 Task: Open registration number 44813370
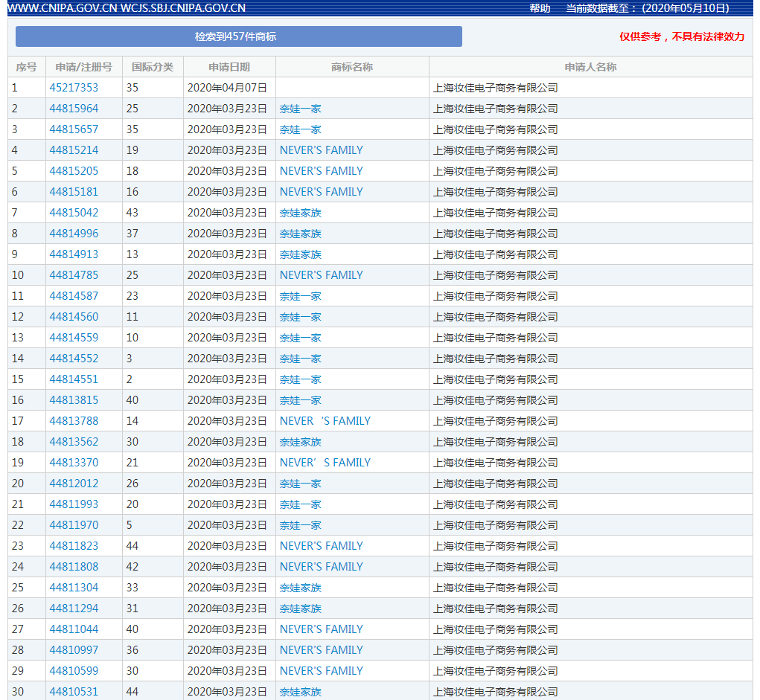(74, 463)
